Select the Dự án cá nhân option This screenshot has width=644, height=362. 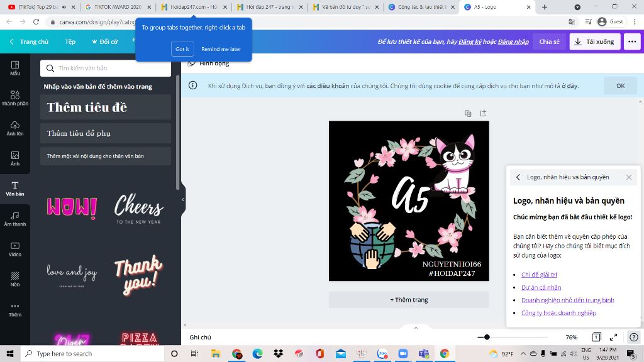pos(541,287)
